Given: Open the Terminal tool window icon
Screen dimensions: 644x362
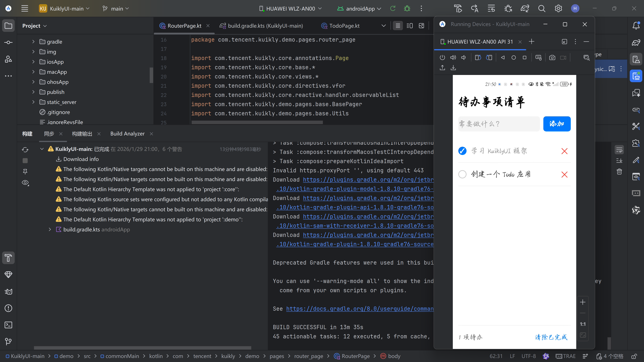Looking at the screenshot, I should click(8, 325).
